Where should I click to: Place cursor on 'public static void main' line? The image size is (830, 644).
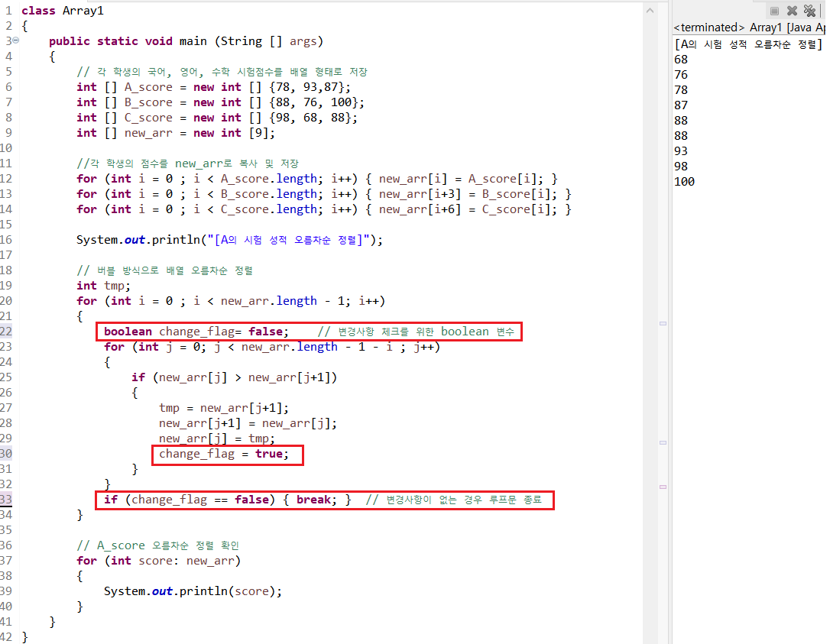coord(186,41)
